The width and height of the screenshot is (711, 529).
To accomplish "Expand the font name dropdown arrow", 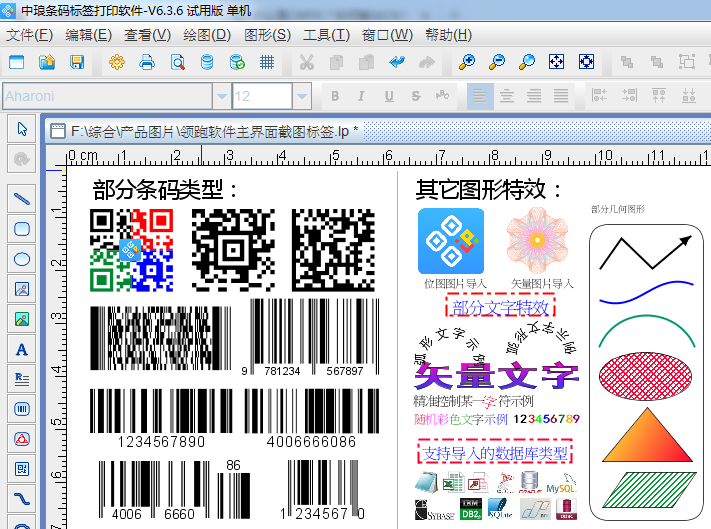I will [x=222, y=96].
